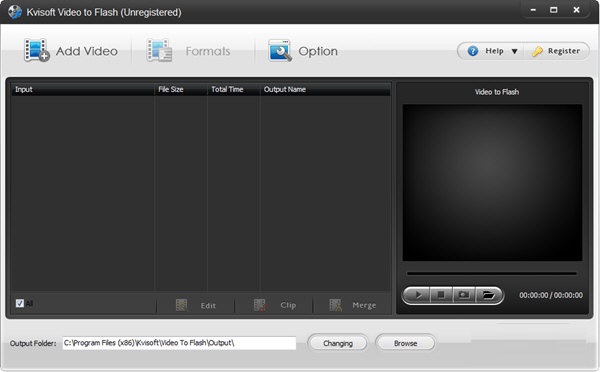Open the Option wrench icon
Screen dimensions: 600x372
(x=280, y=51)
